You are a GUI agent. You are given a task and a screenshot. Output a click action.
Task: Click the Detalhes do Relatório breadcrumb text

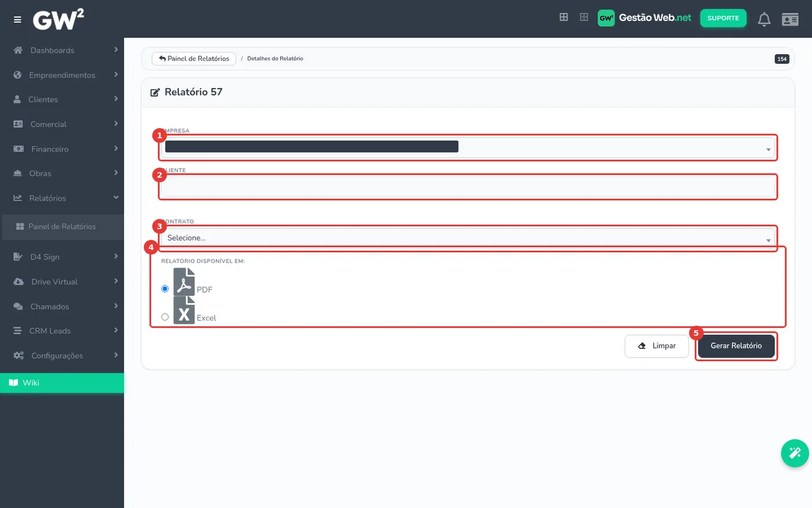click(x=275, y=59)
